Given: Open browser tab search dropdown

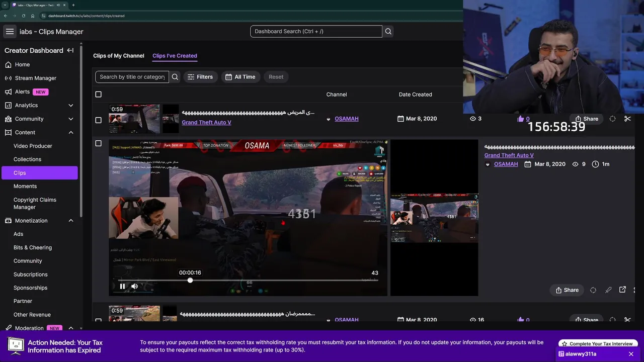Looking at the screenshot, I should coord(5,5).
